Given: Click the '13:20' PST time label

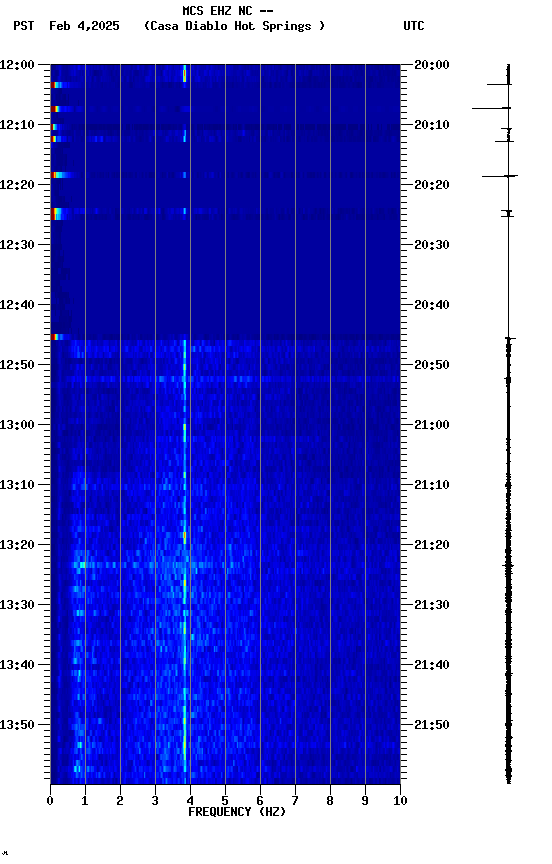Looking at the screenshot, I should click(17, 545).
